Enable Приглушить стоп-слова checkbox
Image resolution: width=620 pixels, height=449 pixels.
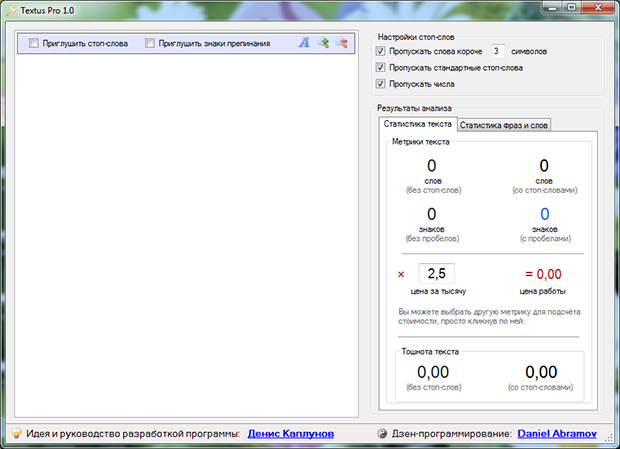point(34,43)
